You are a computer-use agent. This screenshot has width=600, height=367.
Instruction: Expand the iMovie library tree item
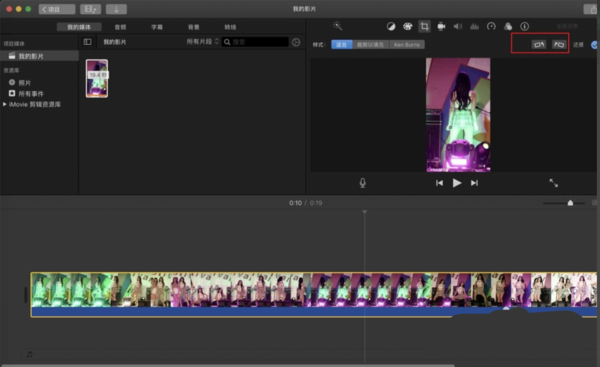coord(5,104)
